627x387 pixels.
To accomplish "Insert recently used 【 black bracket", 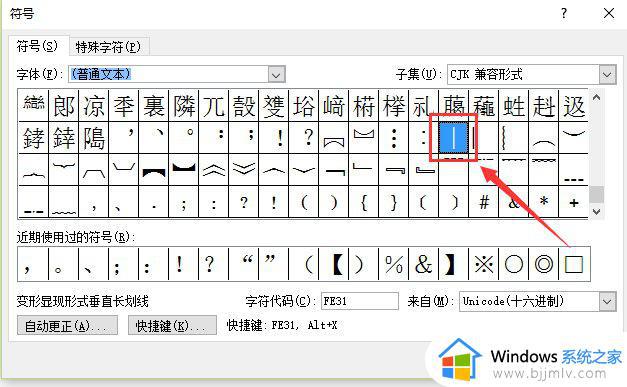I will pos(333,264).
